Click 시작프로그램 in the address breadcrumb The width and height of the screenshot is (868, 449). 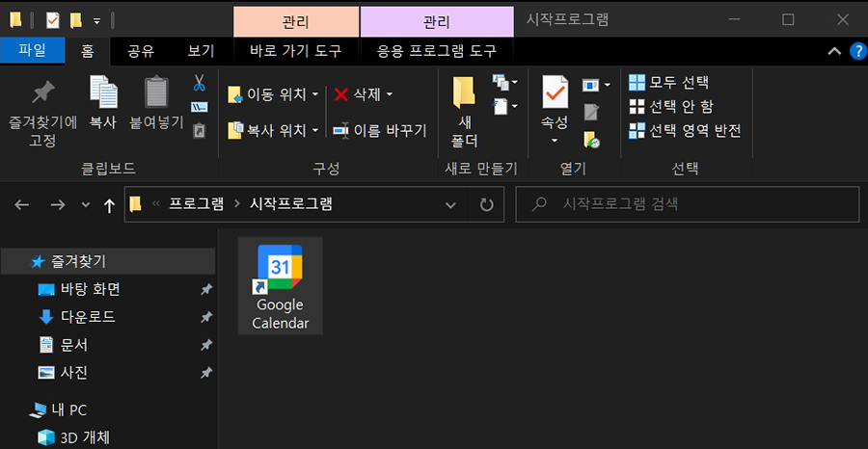(291, 204)
